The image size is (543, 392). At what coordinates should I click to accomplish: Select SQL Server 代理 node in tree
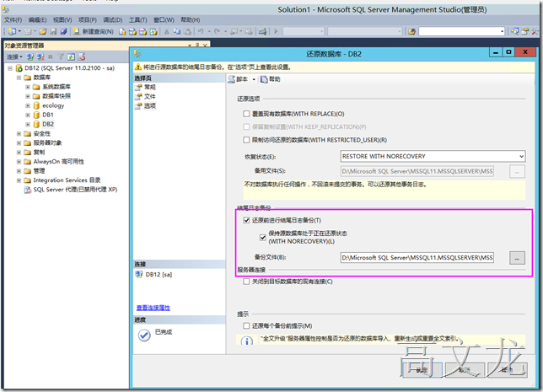tap(75, 190)
